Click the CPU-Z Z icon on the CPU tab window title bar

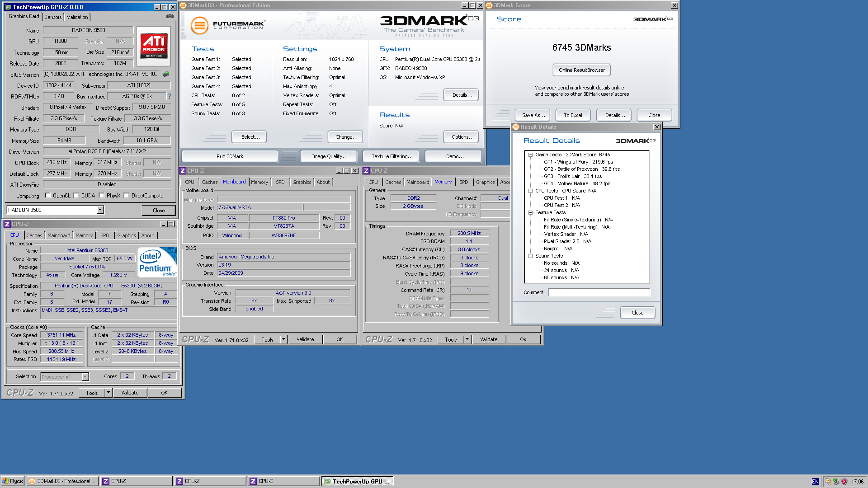coord(7,224)
